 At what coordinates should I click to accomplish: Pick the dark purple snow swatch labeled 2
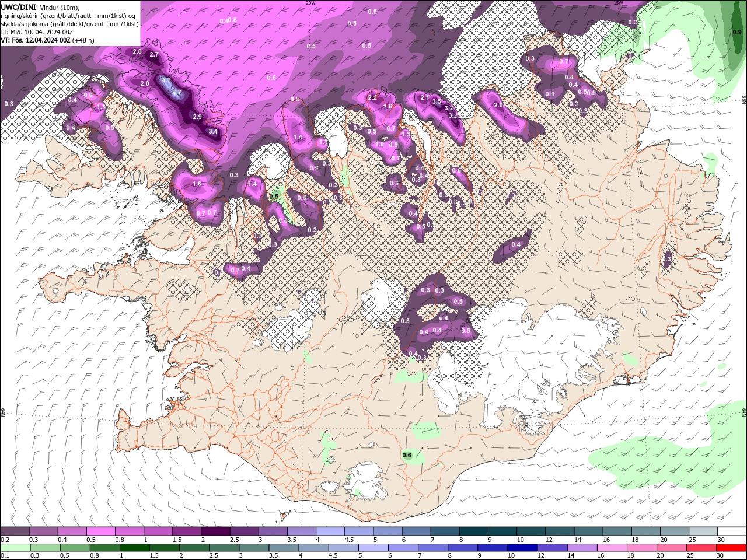pos(215,531)
